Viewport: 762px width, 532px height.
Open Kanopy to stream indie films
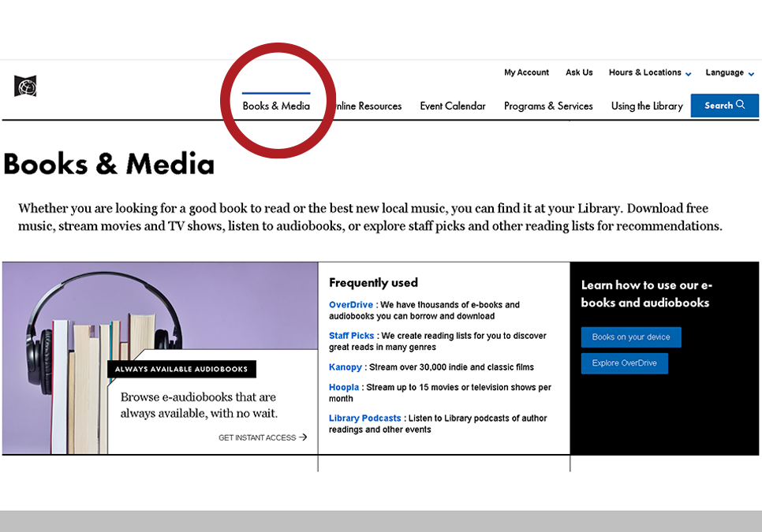pos(345,366)
